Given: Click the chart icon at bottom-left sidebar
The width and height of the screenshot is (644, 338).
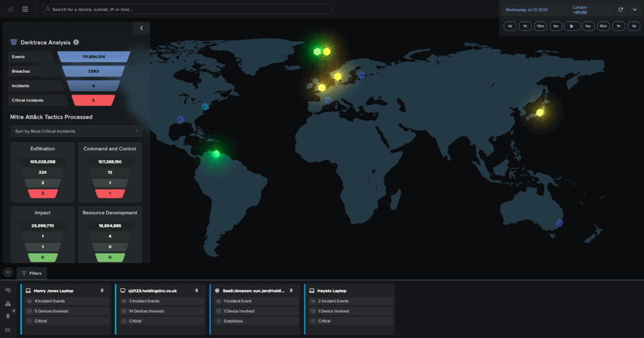Looking at the screenshot, I should click(8, 329).
